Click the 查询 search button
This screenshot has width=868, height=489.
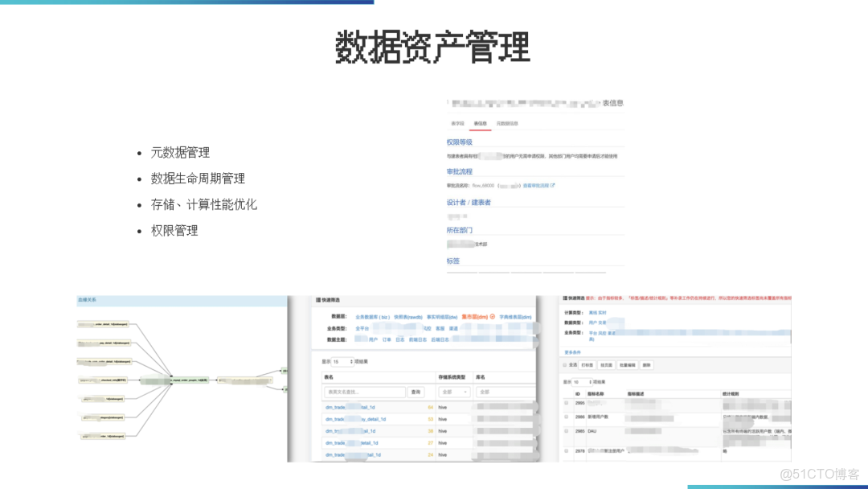(x=416, y=392)
